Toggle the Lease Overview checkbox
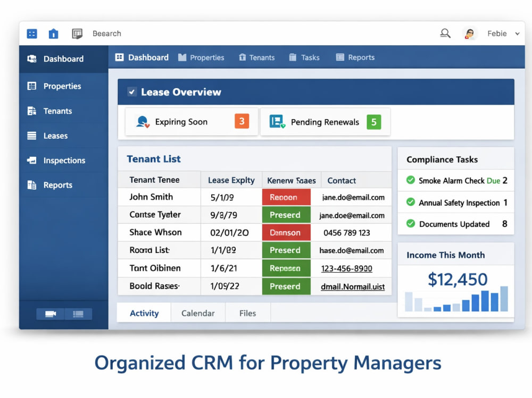Viewport: 532px width, 398px height. pos(132,92)
